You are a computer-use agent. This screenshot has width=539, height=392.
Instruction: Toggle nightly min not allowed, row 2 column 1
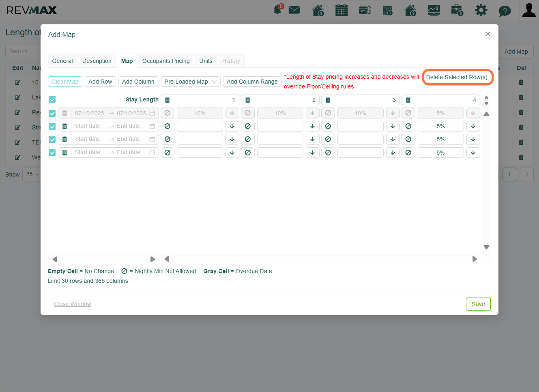(x=167, y=126)
